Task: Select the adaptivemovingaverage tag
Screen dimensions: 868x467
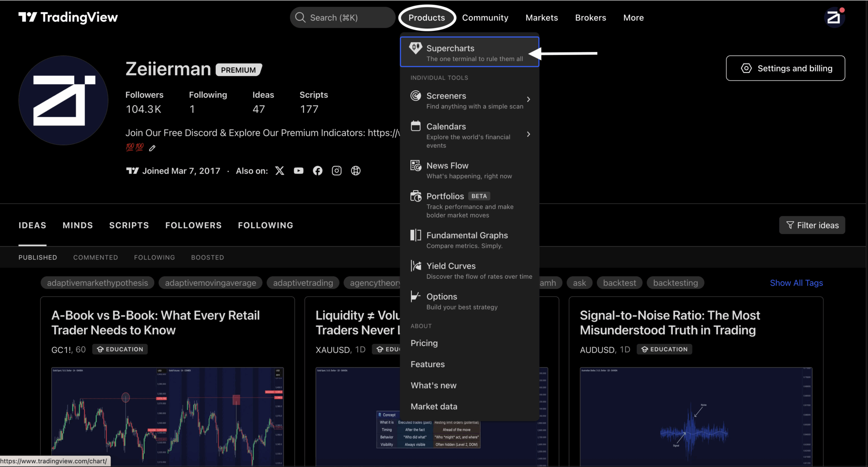Action: [x=211, y=283]
